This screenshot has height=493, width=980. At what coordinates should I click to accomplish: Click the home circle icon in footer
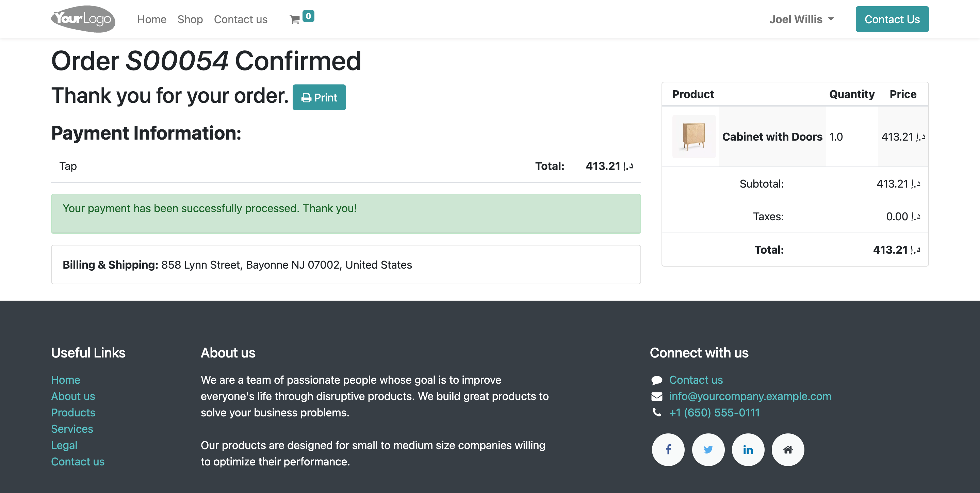(788, 450)
